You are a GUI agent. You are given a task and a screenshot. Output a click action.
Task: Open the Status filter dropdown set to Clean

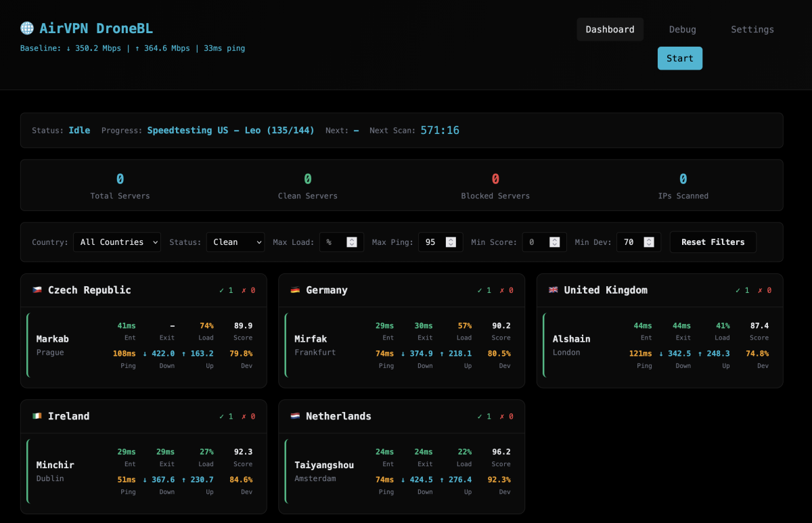(235, 242)
